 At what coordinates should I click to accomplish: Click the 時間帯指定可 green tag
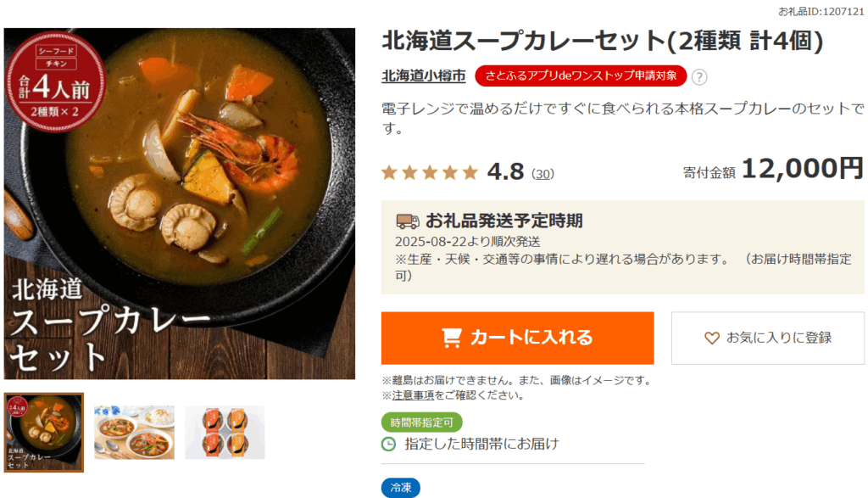421,422
